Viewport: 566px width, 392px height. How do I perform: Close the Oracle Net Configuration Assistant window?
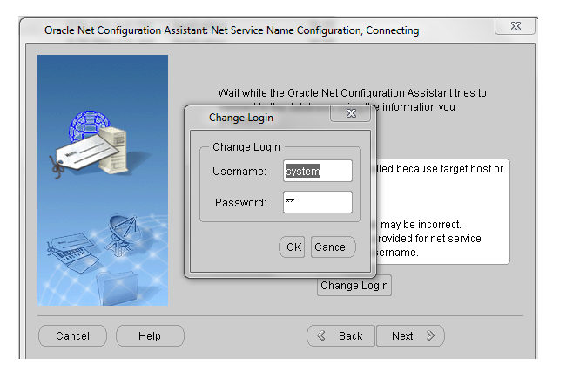pos(514,27)
